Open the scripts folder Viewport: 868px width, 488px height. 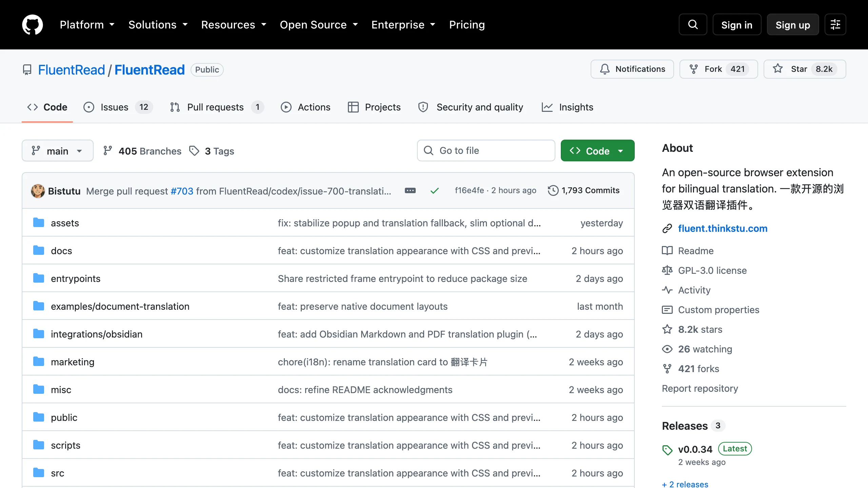coord(65,445)
